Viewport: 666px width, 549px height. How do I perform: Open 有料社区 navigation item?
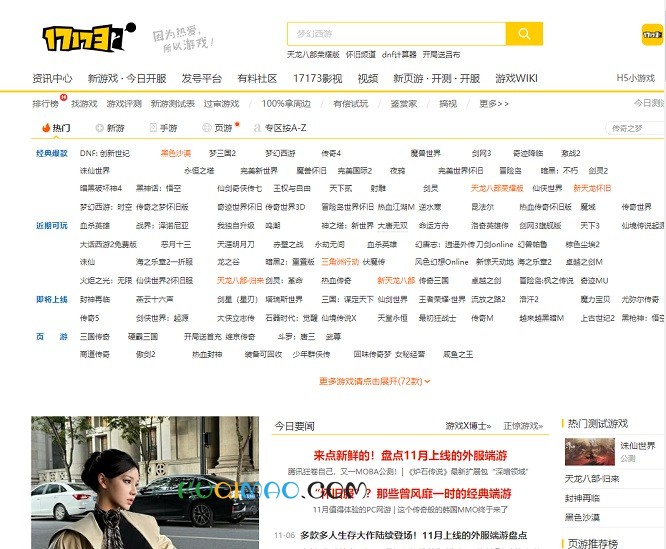[x=257, y=79]
